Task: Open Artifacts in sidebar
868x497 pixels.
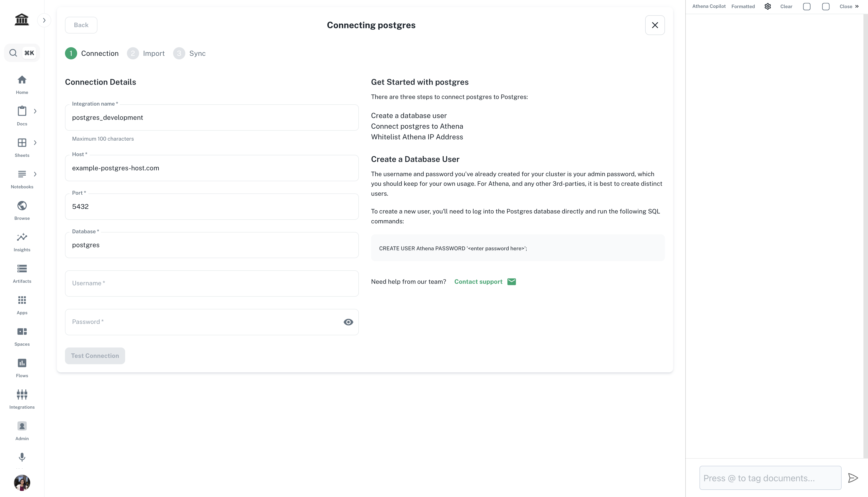Action: click(22, 274)
